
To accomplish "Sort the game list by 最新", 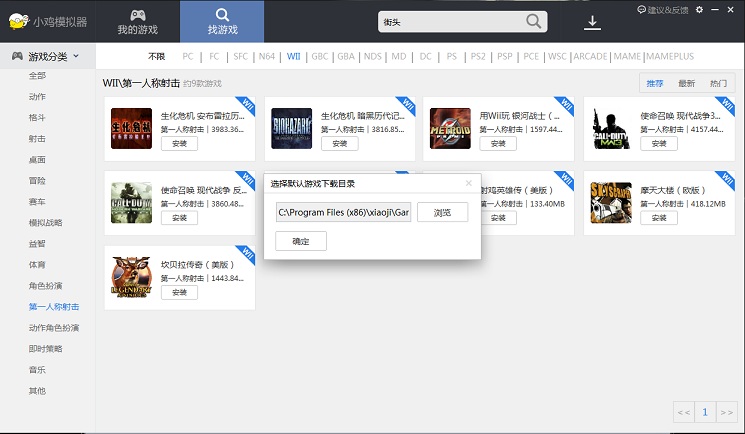I will (686, 83).
